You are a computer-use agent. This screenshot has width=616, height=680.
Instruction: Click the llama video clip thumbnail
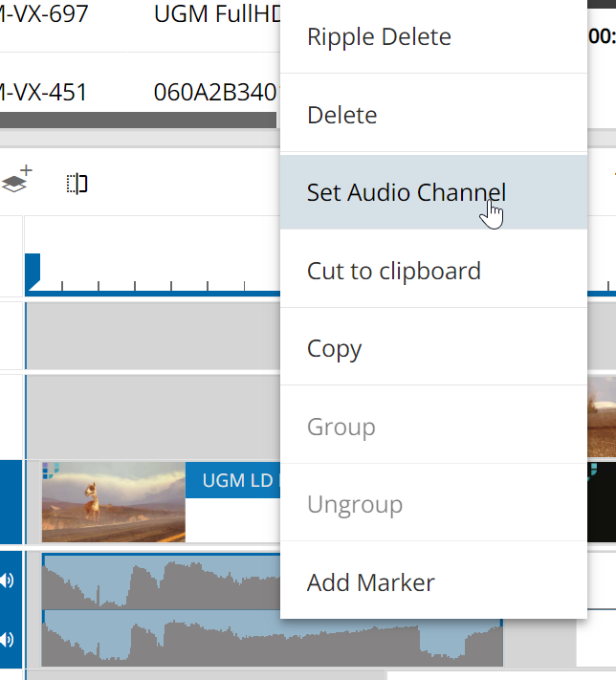click(x=113, y=502)
